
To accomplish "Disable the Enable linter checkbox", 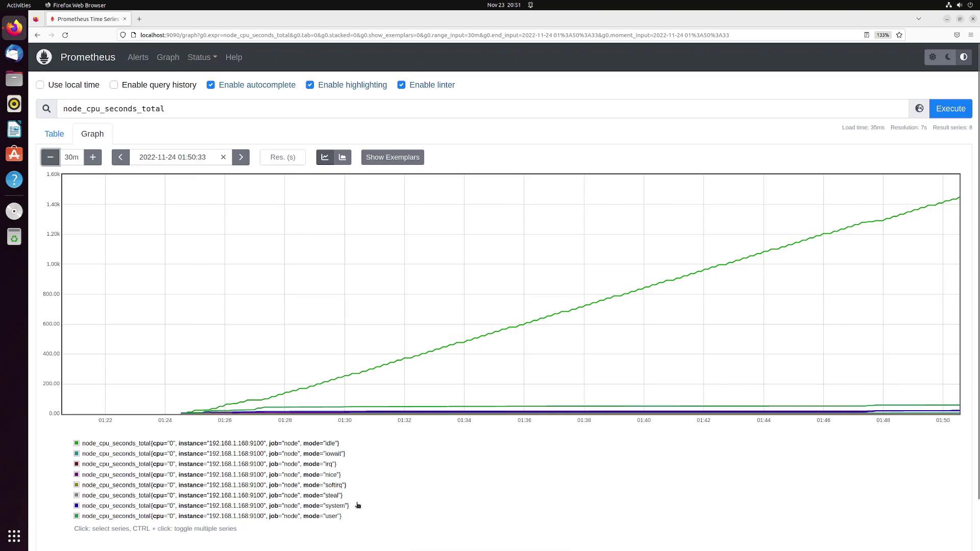I will tap(402, 85).
